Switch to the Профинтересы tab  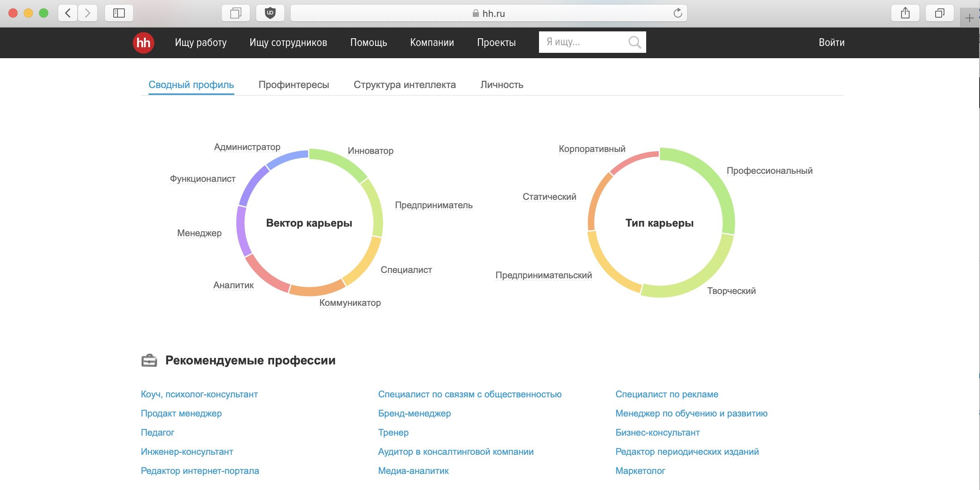294,85
